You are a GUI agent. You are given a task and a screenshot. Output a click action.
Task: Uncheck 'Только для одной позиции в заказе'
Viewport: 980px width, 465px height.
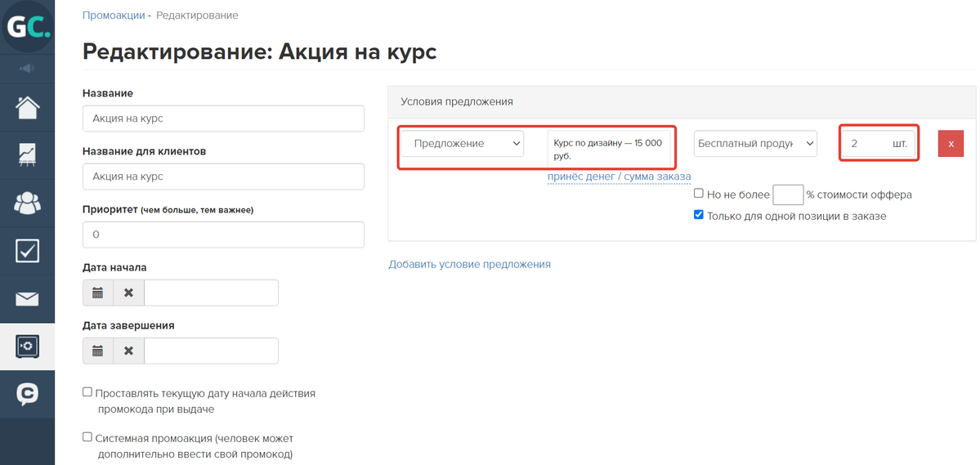699,216
